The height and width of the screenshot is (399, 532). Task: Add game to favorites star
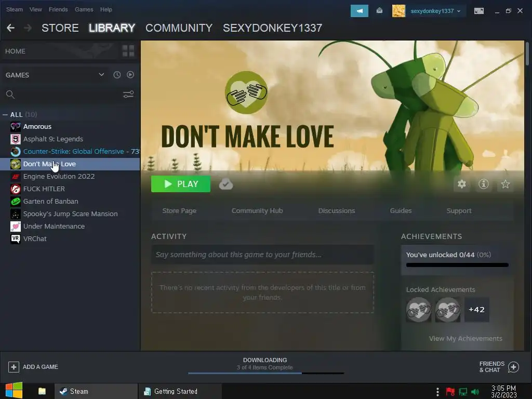point(505,184)
